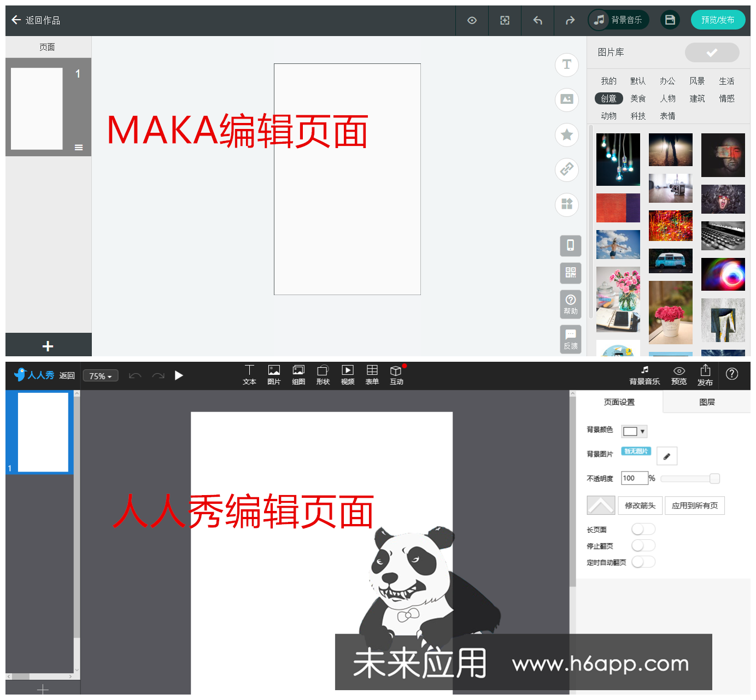
Task: Toggle the 停止翻页 switch
Action: pos(643,545)
